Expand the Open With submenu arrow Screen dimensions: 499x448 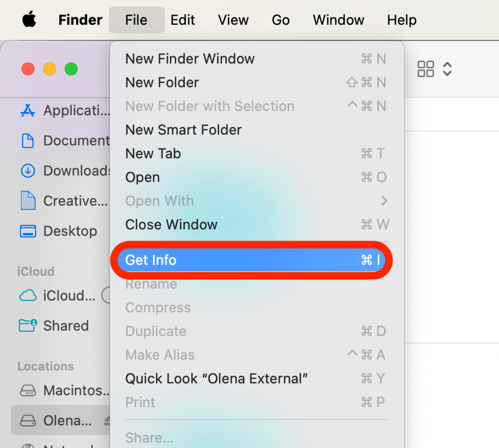point(384,201)
